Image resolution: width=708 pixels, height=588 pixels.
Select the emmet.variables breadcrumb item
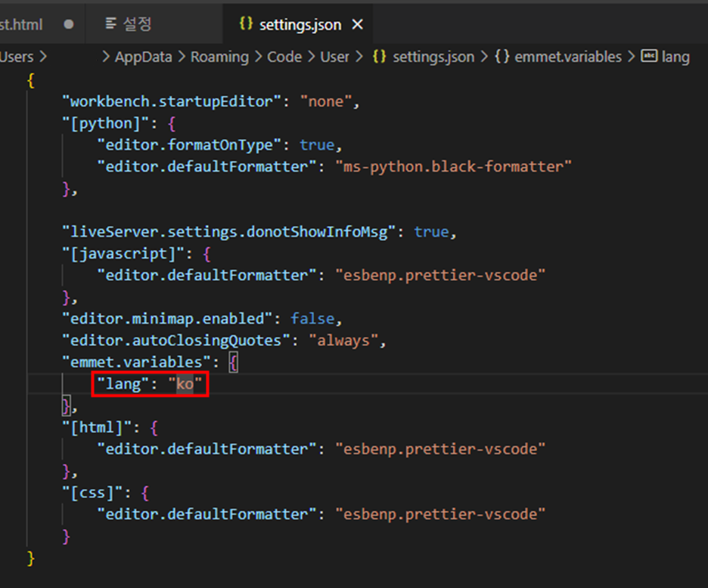click(x=569, y=57)
